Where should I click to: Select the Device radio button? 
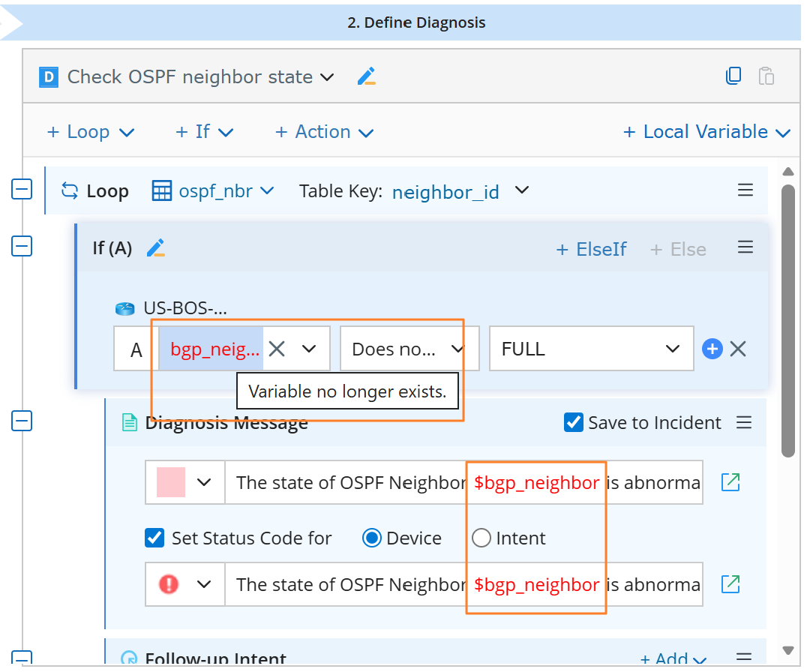(x=371, y=538)
